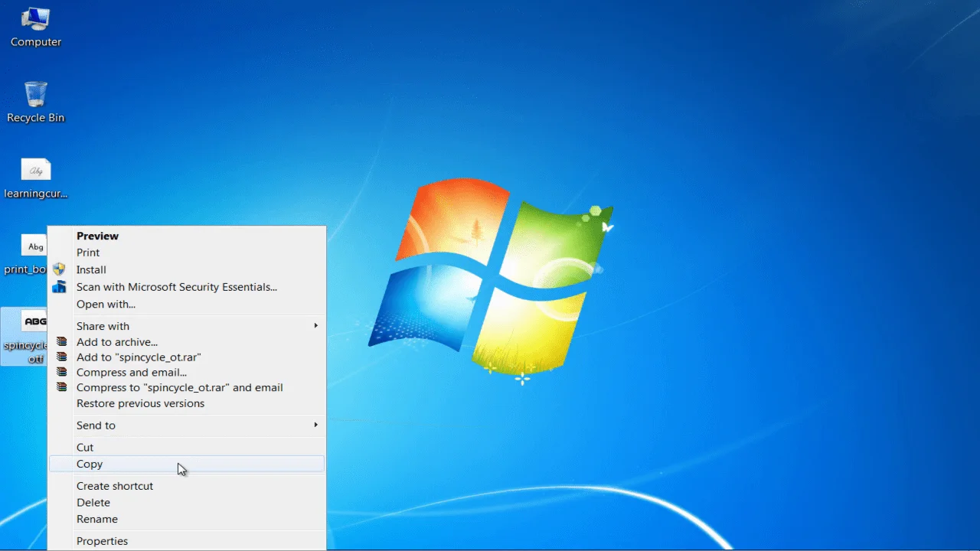Choose Open with... menu entry
The image size is (980, 551).
[x=187, y=304]
